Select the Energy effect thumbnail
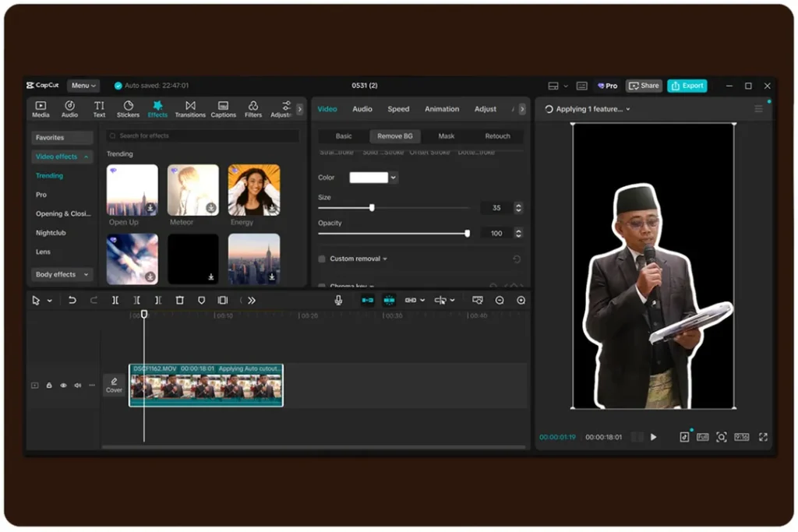798x532 pixels. tap(254, 190)
